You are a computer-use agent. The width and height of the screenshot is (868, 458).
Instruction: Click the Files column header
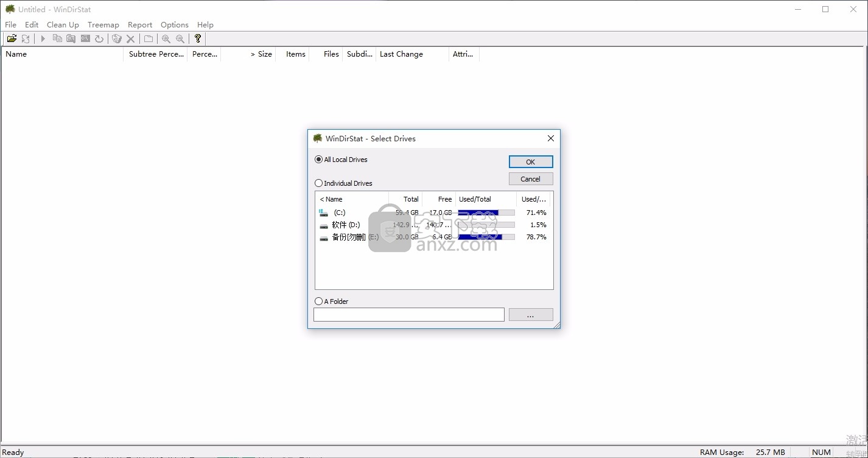pyautogui.click(x=326, y=54)
